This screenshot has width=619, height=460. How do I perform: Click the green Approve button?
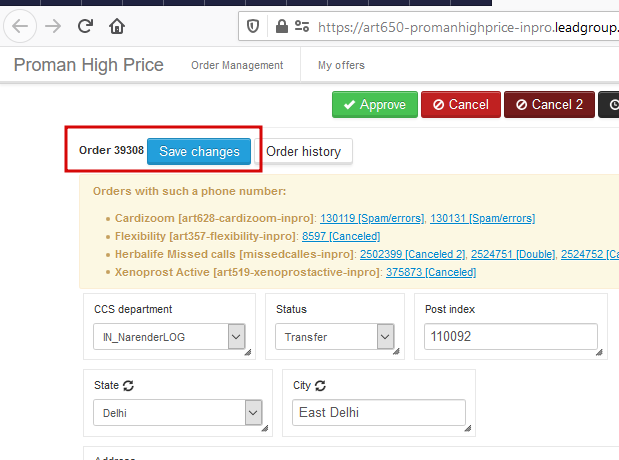[x=375, y=105]
